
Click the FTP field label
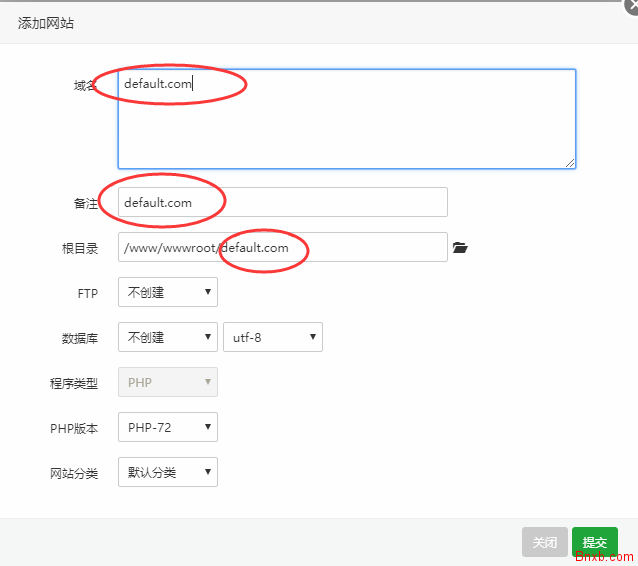[x=87, y=293]
